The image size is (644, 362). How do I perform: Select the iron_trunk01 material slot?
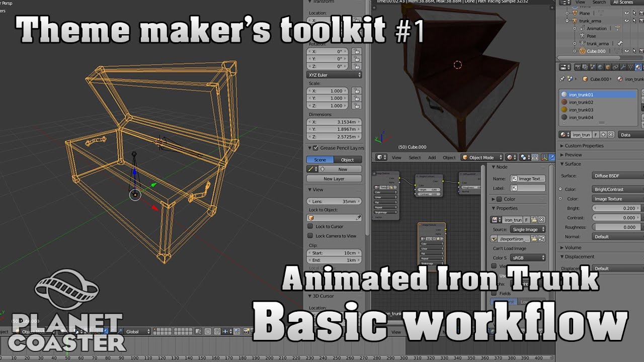pos(598,95)
